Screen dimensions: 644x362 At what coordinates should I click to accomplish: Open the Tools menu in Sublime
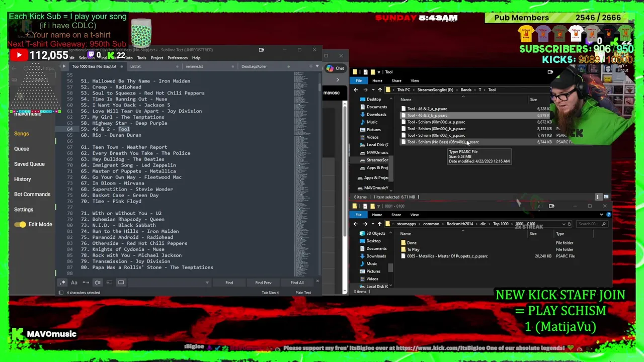pos(141,58)
